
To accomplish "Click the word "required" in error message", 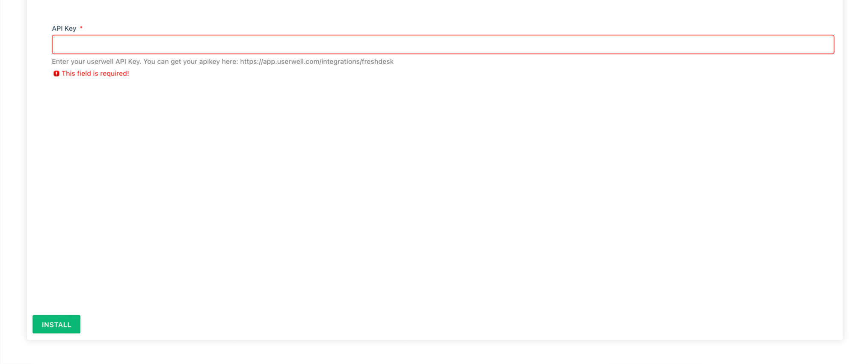I will [x=114, y=74].
